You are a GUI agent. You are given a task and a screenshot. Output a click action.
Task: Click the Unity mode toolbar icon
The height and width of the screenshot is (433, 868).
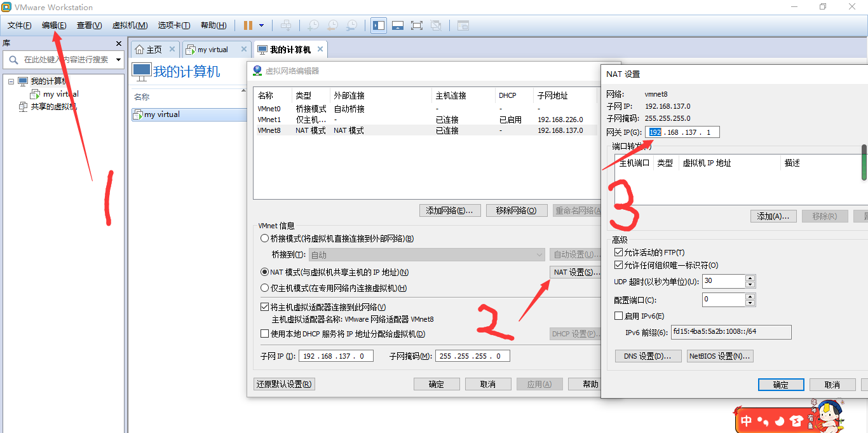pos(436,25)
